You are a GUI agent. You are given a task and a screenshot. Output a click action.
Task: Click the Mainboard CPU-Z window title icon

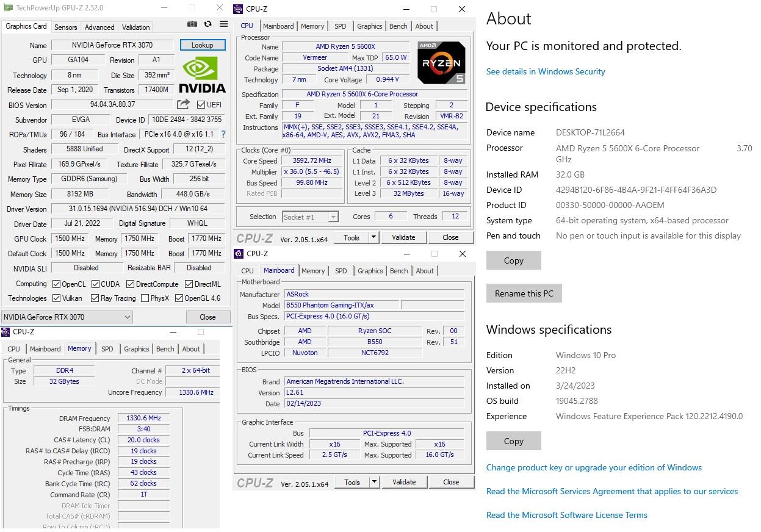click(x=238, y=254)
